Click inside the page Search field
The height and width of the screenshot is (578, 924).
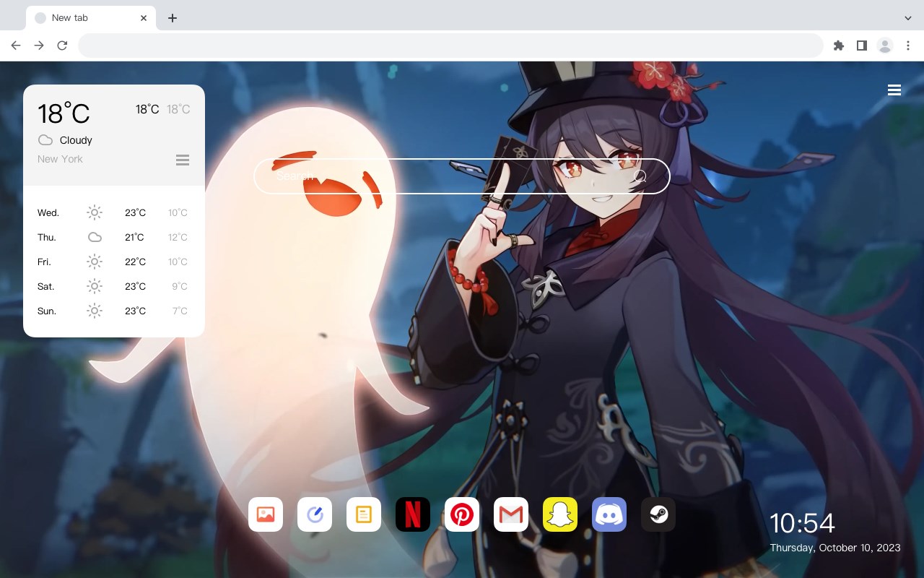click(x=462, y=176)
